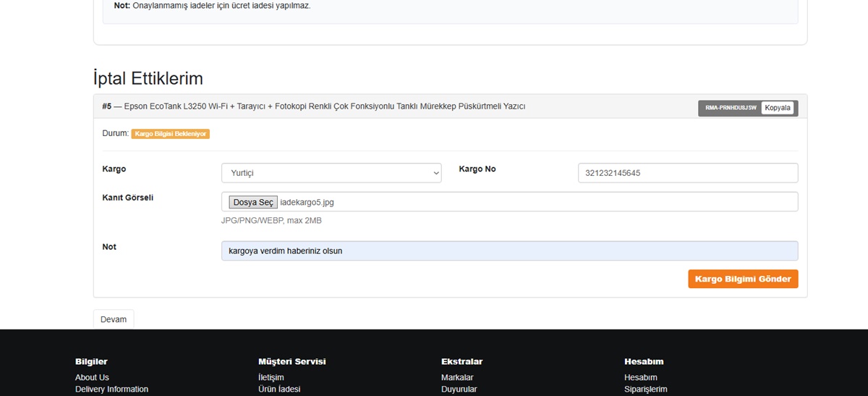Image resolution: width=868 pixels, height=396 pixels.
Task: Visit the Markalar link under Ekstralar
Action: (457, 377)
